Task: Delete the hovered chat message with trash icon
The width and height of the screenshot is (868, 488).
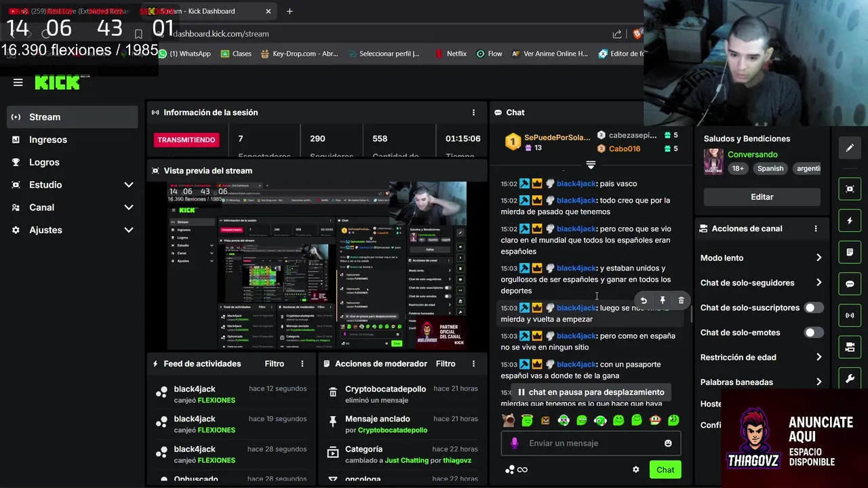Action: (682, 300)
